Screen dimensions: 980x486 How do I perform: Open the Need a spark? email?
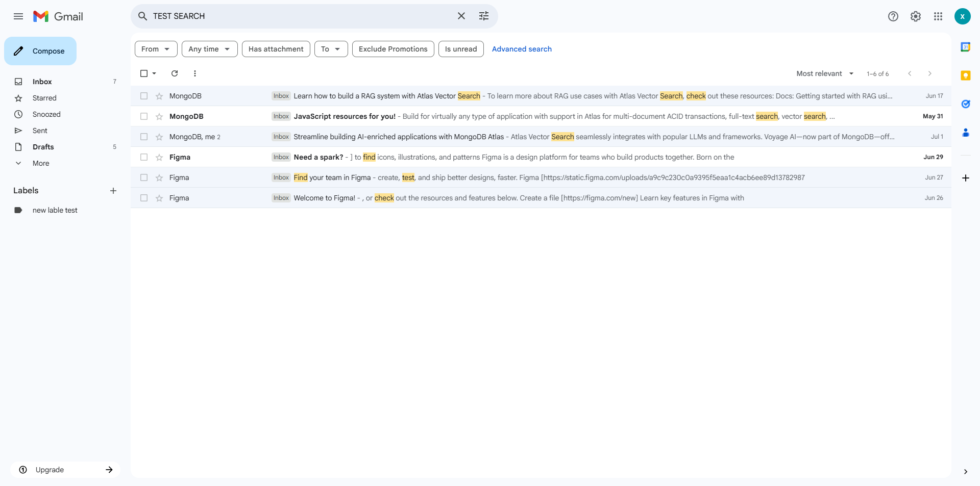pyautogui.click(x=541, y=157)
